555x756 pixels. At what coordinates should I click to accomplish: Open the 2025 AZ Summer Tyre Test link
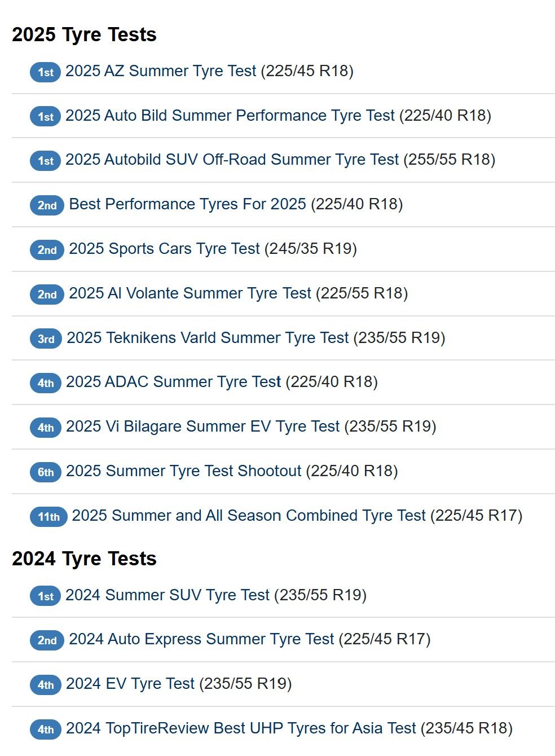pos(161,71)
